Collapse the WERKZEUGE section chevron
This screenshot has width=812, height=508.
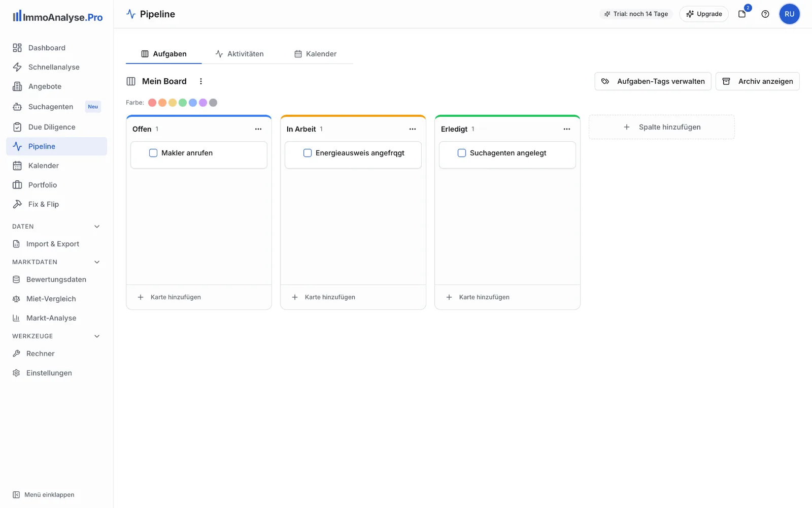pos(97,336)
